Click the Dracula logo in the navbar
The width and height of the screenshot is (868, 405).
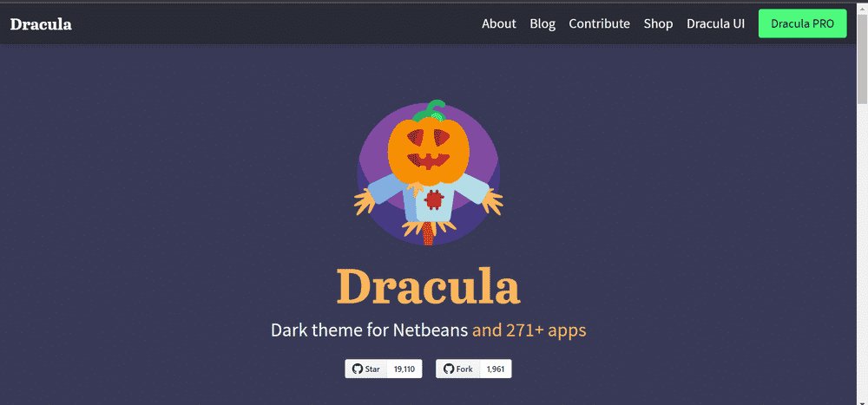coord(41,23)
